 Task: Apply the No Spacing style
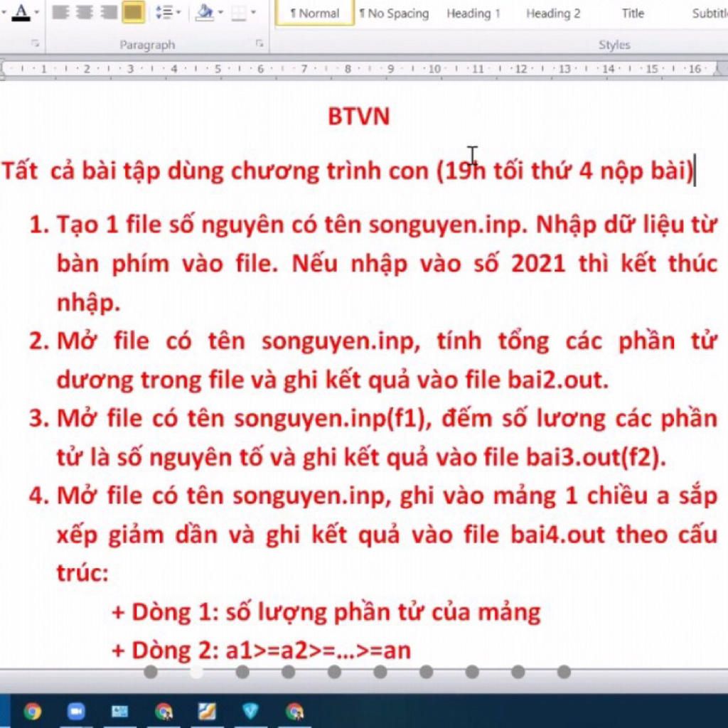click(x=394, y=14)
